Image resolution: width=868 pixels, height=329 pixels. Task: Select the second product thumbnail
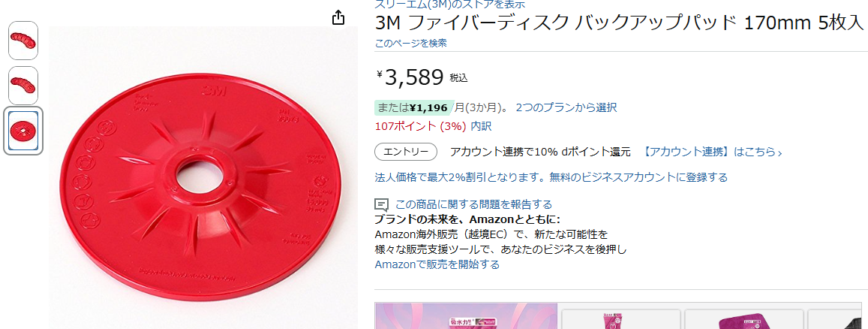(23, 86)
